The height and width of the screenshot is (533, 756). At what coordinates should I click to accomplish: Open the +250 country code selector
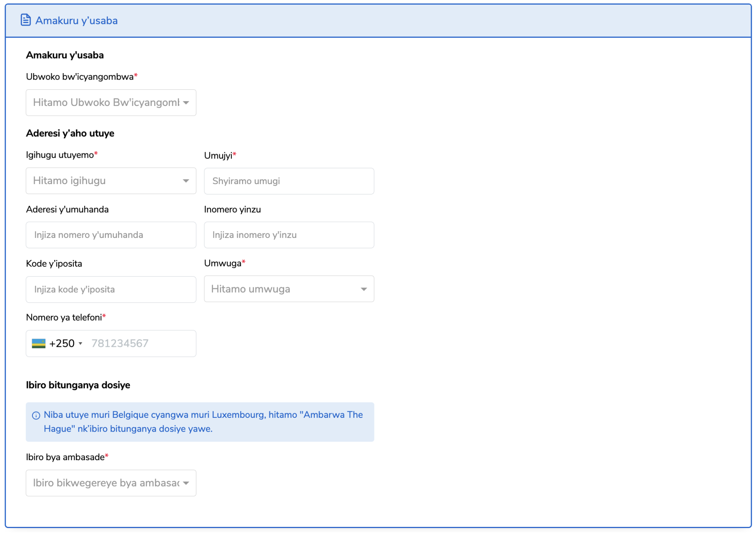tap(62, 344)
